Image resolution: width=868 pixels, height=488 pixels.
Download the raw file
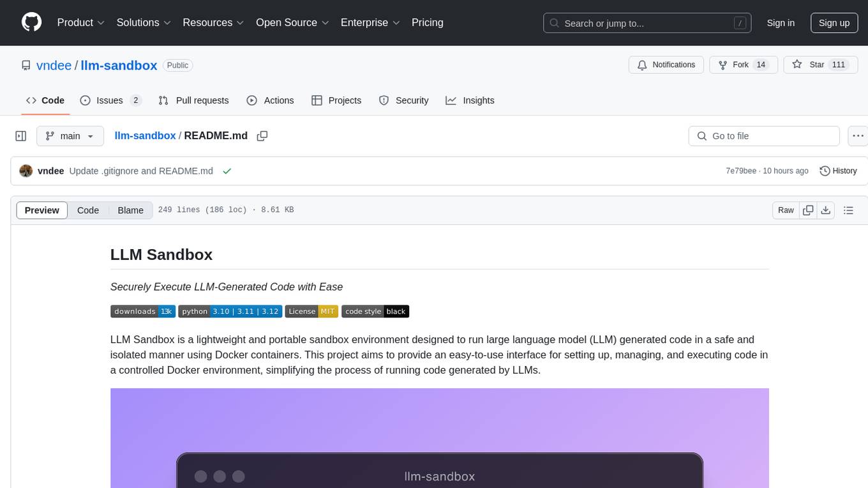825,210
